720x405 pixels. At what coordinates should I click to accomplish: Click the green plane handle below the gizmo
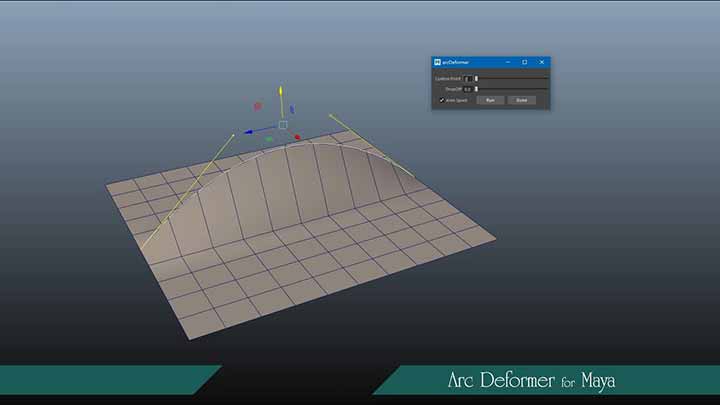click(269, 139)
